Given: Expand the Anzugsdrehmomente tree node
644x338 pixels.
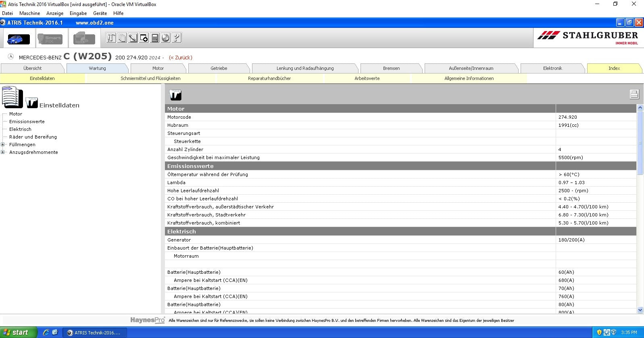Looking at the screenshot, I should (3, 152).
